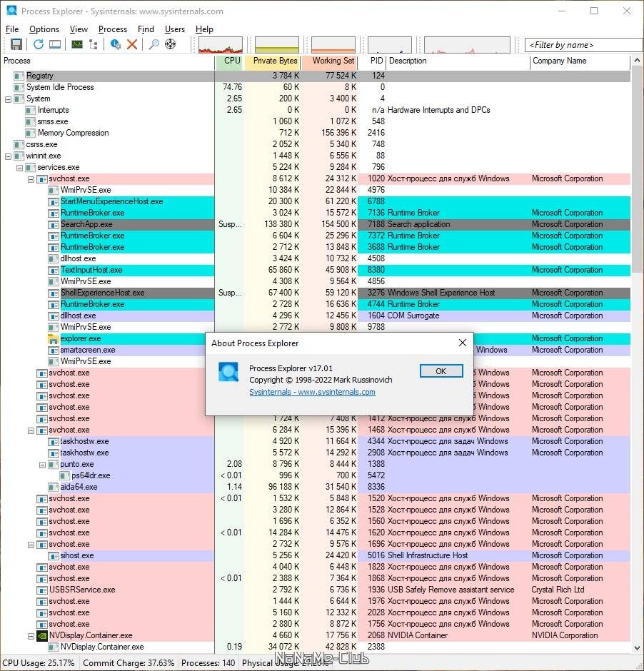This screenshot has height=671, width=644.
Task: Collapse svchost.exe PID 1020 node
Action: (31, 179)
